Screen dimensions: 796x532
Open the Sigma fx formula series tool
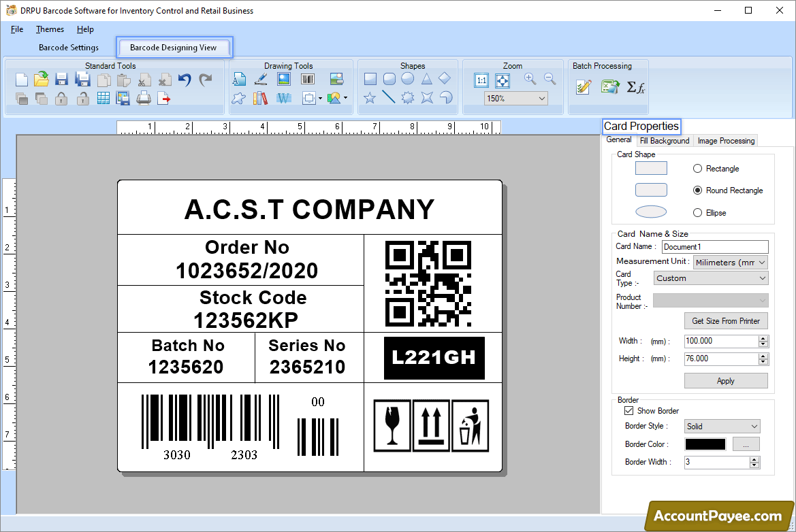[x=635, y=87]
